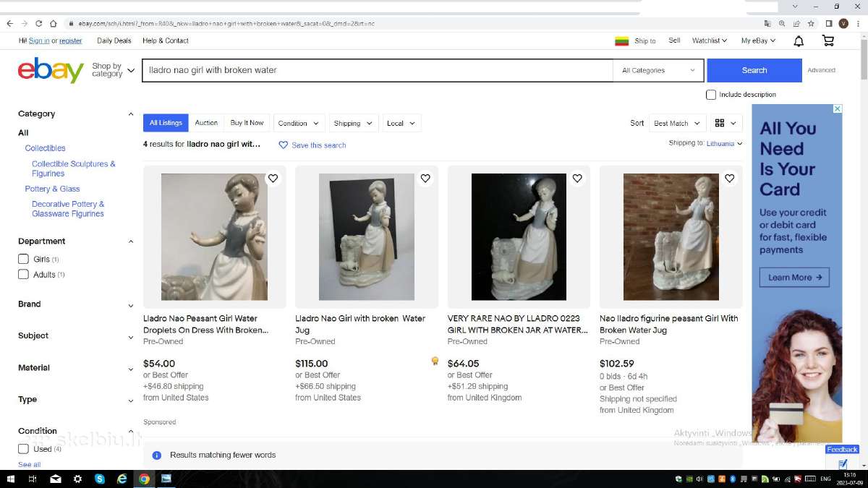This screenshot has width=868, height=488.
Task: Click watchlist heart on VERY RARE NAO listing
Action: coord(577,178)
